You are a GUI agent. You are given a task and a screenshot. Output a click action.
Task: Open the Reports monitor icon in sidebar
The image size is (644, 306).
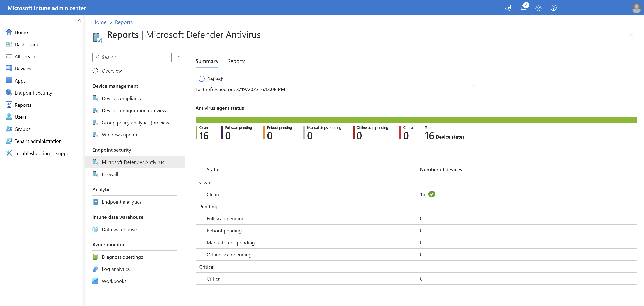9,105
